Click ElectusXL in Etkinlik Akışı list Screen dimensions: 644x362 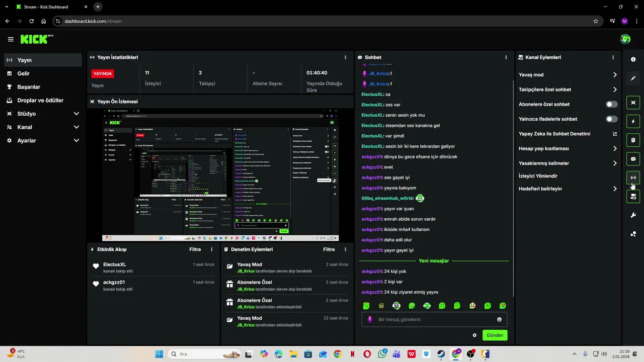(x=114, y=264)
